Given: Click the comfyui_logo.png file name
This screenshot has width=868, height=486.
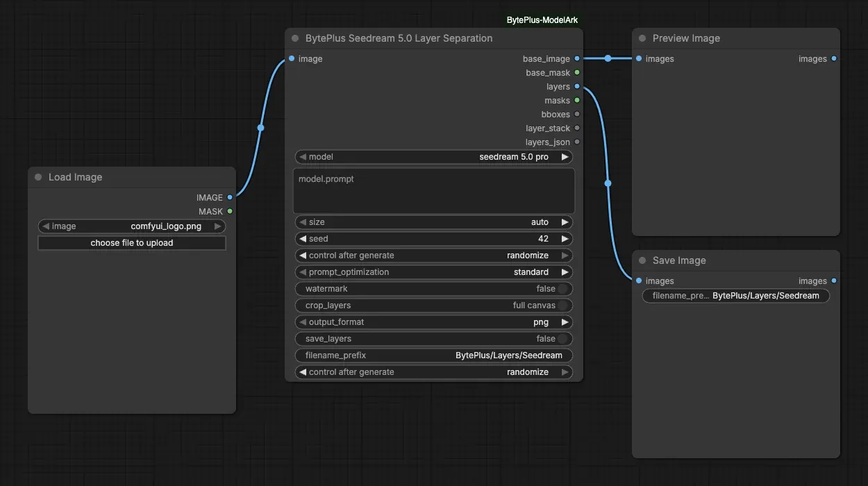Looking at the screenshot, I should 166,226.
